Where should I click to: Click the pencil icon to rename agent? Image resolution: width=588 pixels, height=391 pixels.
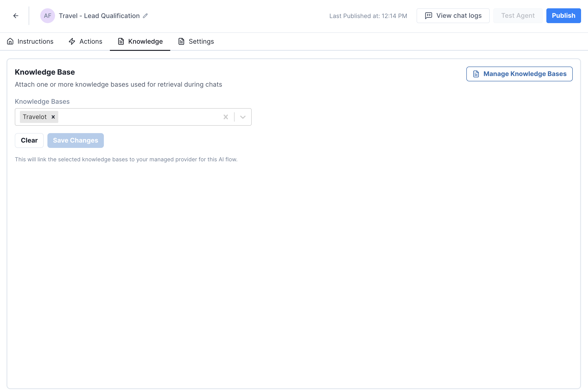145,16
